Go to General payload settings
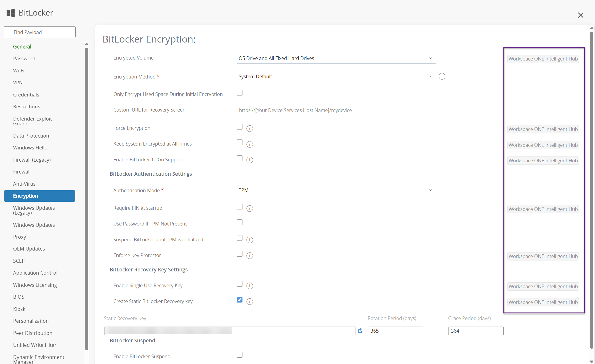The height and width of the screenshot is (364, 595). point(22,47)
